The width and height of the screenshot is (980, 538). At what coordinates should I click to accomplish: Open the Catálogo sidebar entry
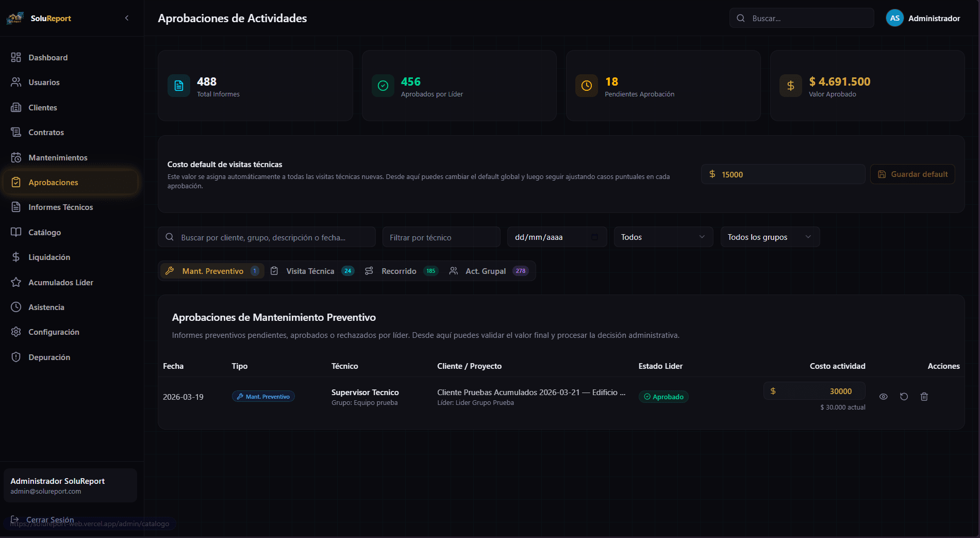44,233
